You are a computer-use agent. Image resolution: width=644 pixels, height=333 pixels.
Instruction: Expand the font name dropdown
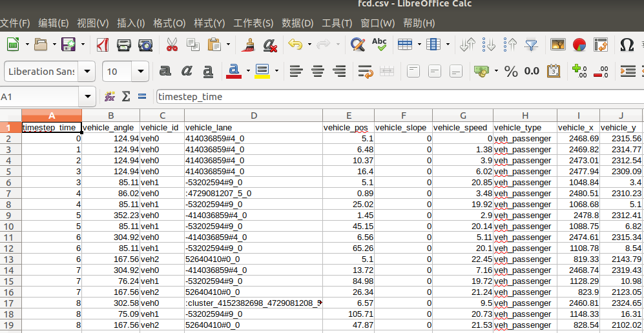[87, 72]
